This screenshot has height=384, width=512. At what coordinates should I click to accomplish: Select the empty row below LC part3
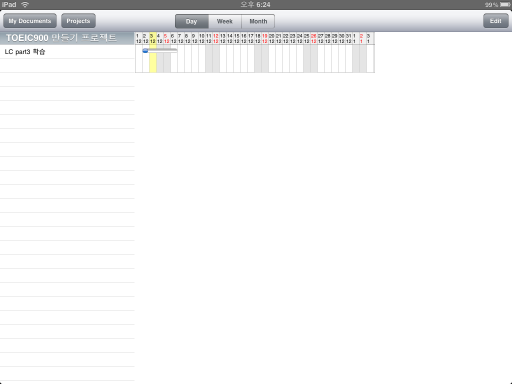[67, 66]
